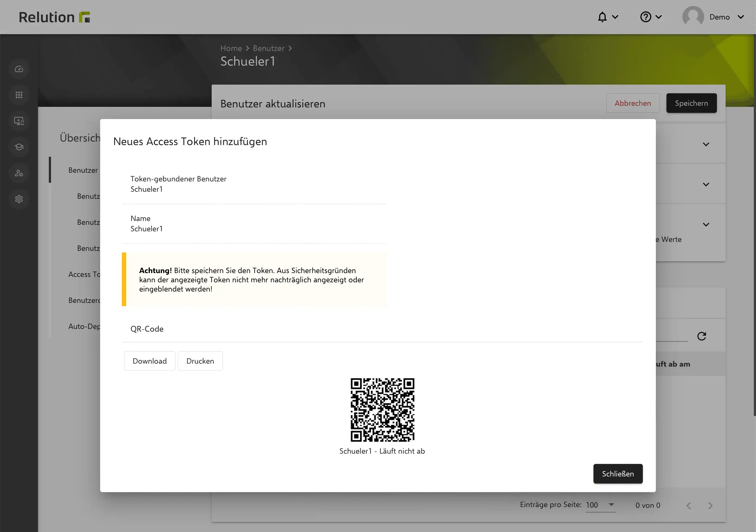Open the devices monitor icon in sidebar
756x532 pixels.
[x=19, y=121]
